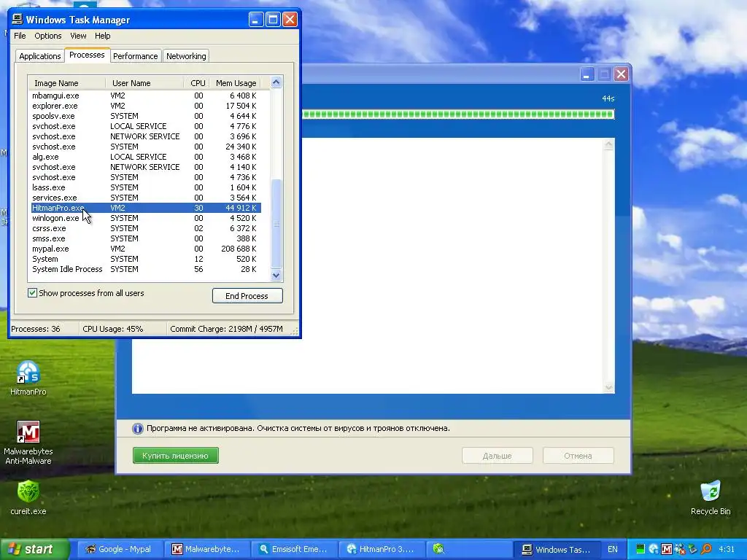Click the CPU usage tray icon
The height and width of the screenshot is (560, 747).
pos(640,549)
